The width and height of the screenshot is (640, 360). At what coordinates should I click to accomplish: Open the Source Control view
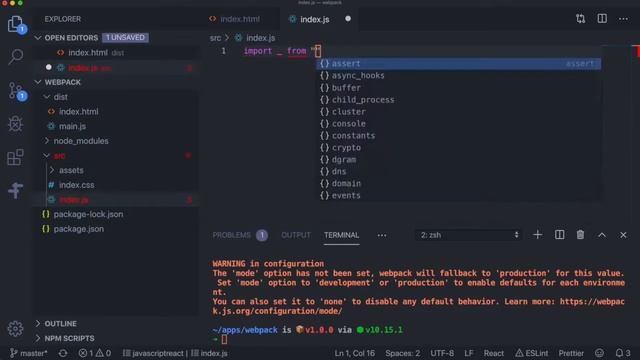(x=16, y=91)
